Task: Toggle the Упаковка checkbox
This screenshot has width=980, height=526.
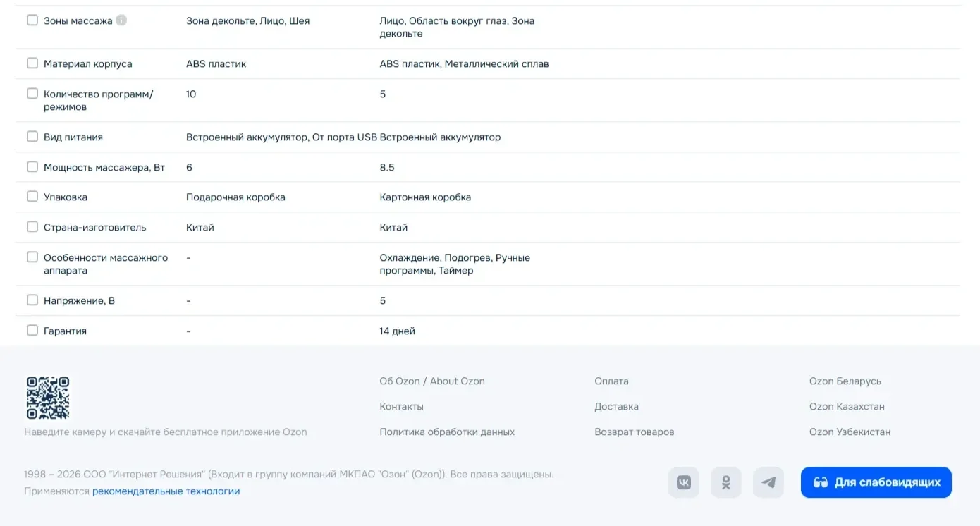Action: pos(32,196)
